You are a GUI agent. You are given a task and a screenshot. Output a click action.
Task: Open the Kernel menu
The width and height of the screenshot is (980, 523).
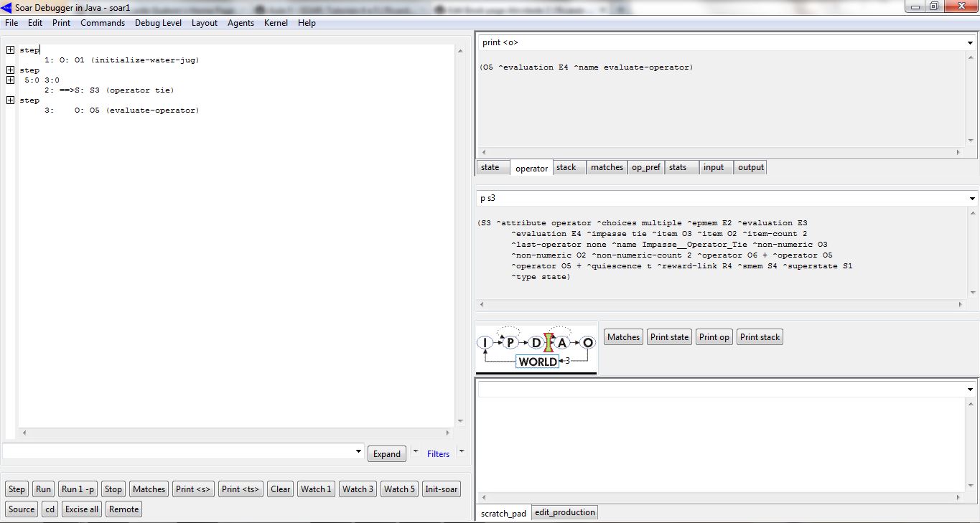pos(276,23)
